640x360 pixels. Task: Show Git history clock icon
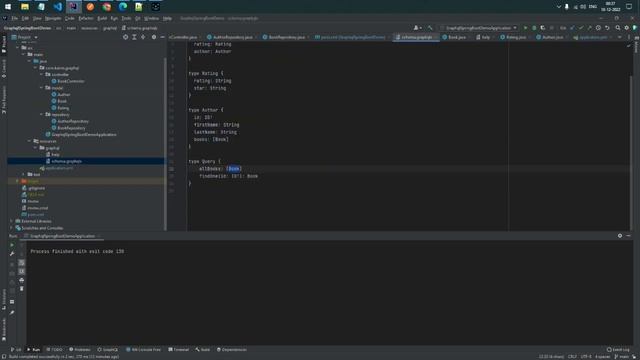598,28
